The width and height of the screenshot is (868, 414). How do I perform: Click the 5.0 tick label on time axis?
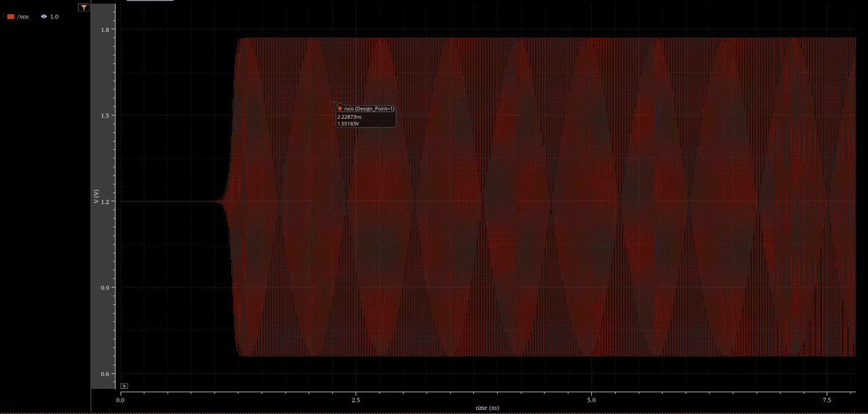(x=591, y=400)
